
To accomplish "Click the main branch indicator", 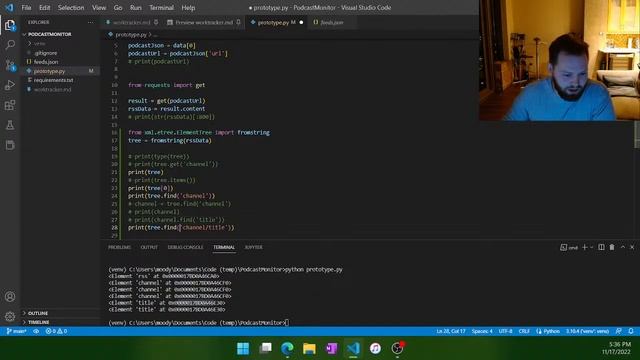I will click(16, 331).
